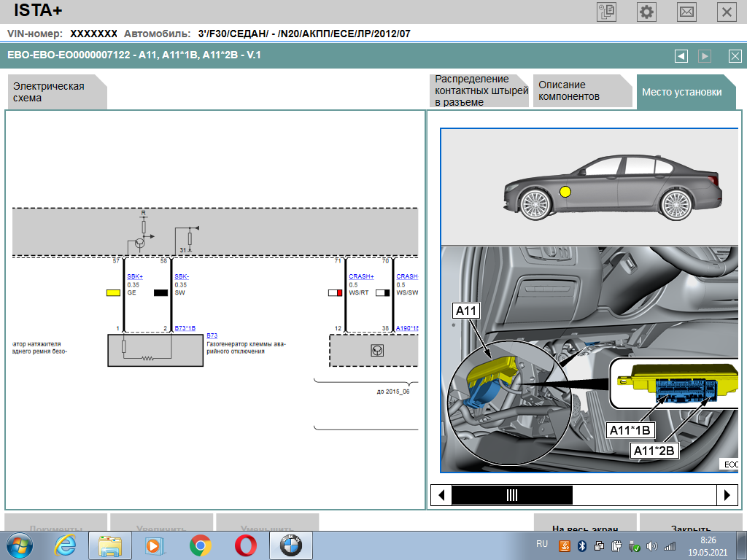Open the Распределение контактных штырей tab
The width and height of the screenshot is (747, 560).
[x=480, y=91]
